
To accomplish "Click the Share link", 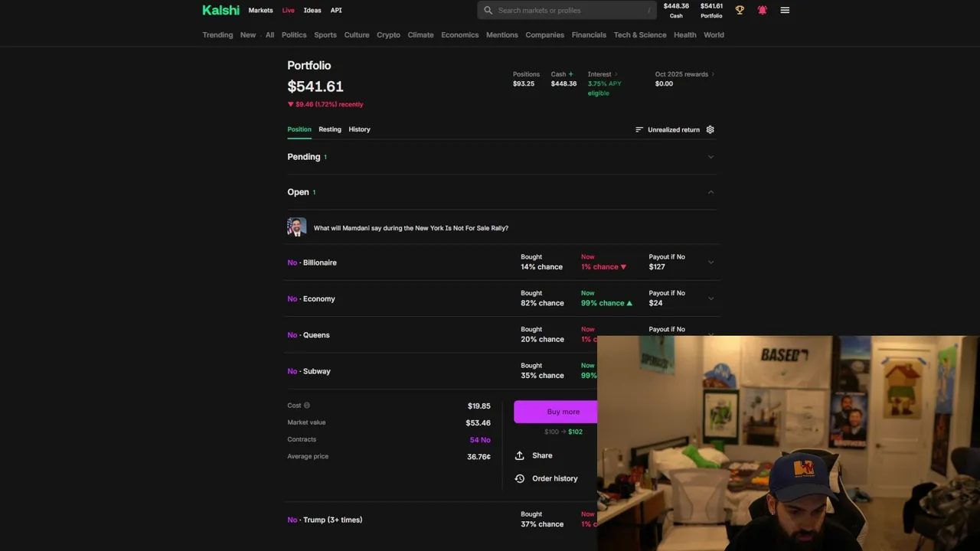I will click(x=542, y=455).
